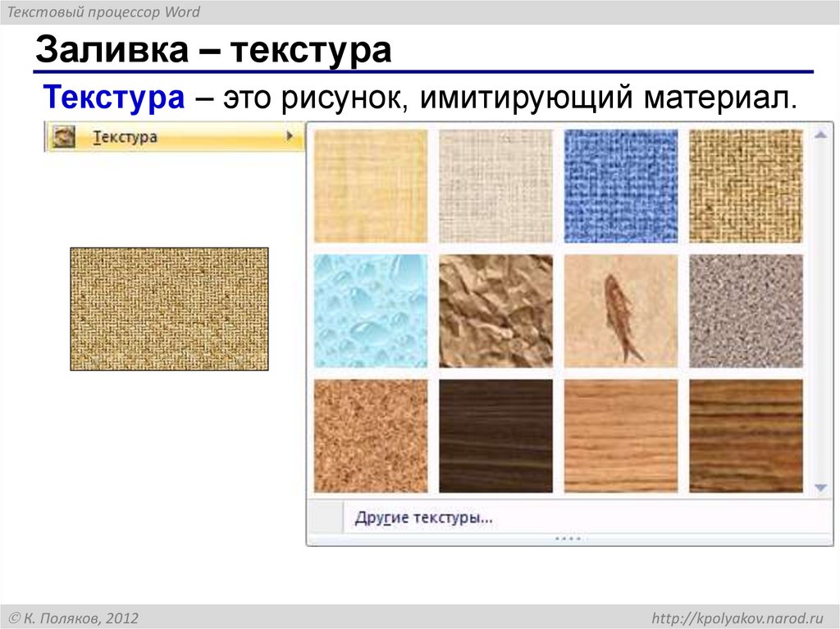Image resolution: width=840 pixels, height=629 pixels.
Task: Select the Fish fossil texture
Action: pos(619,310)
